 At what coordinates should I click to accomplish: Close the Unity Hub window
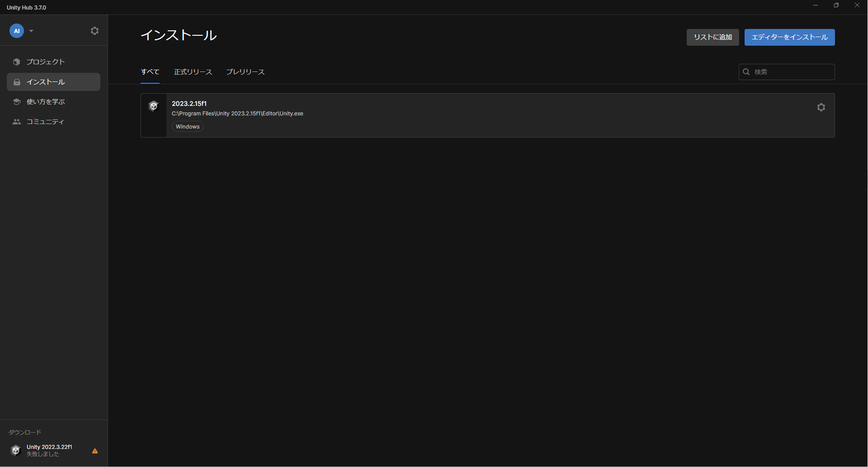pyautogui.click(x=857, y=5)
